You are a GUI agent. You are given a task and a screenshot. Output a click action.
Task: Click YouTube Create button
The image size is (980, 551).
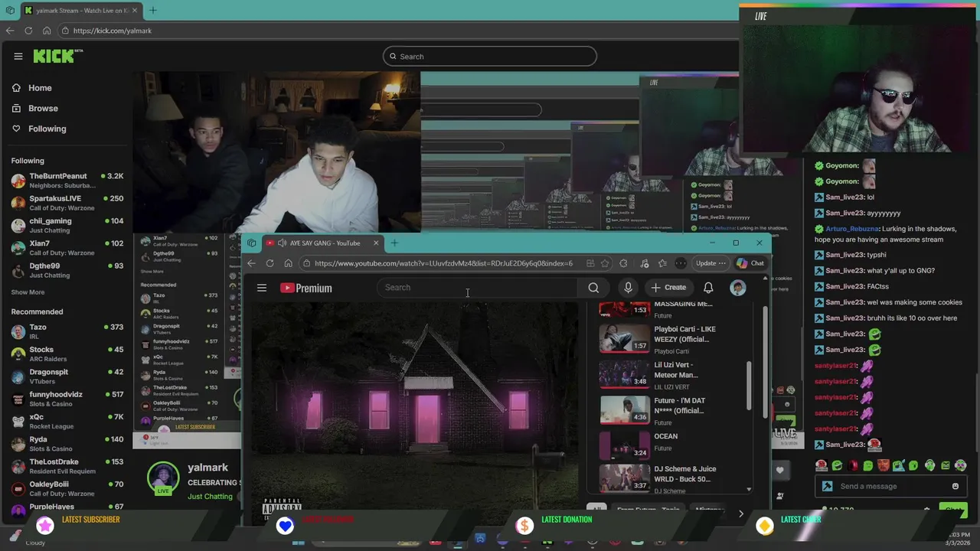(x=669, y=288)
